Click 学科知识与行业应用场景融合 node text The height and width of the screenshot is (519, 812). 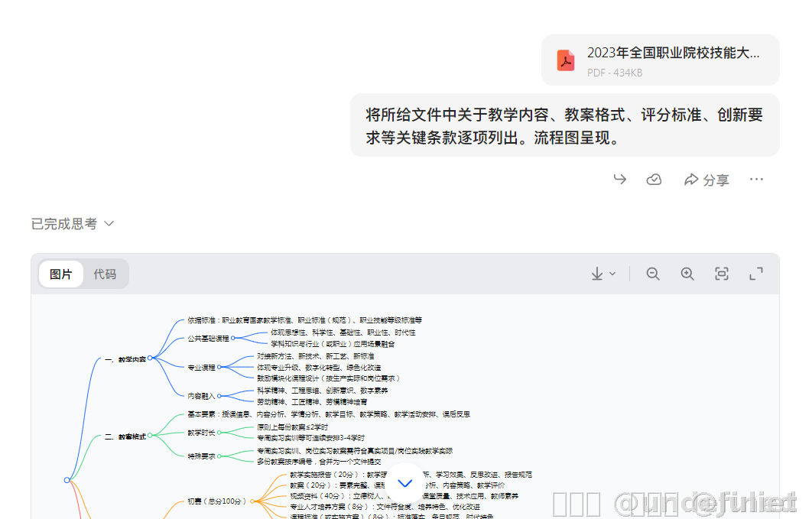pos(333,344)
